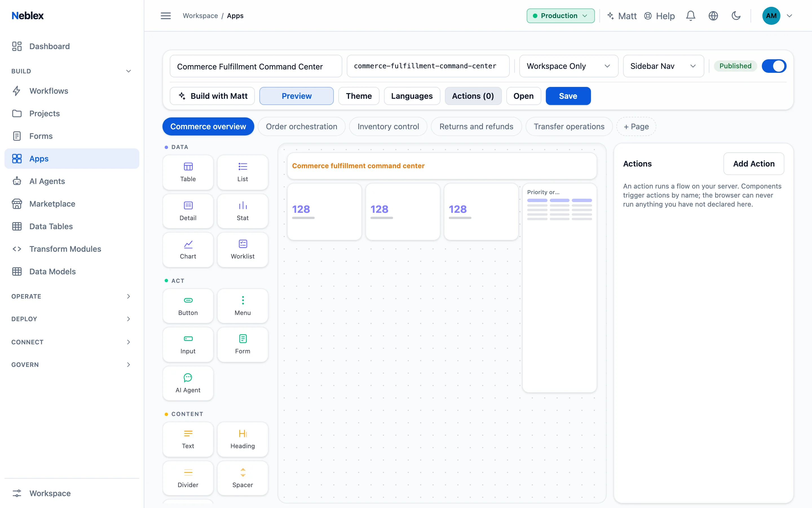Click the app name input field
Screen dimensions: 812x508
click(256, 66)
